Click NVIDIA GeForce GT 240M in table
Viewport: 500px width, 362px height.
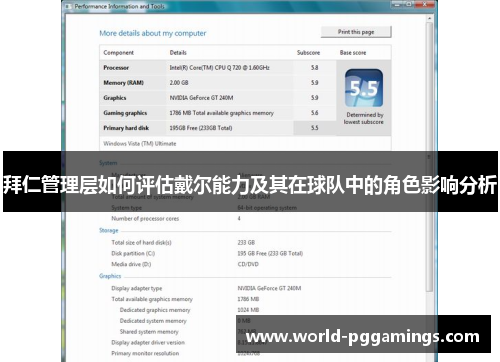pos(201,98)
